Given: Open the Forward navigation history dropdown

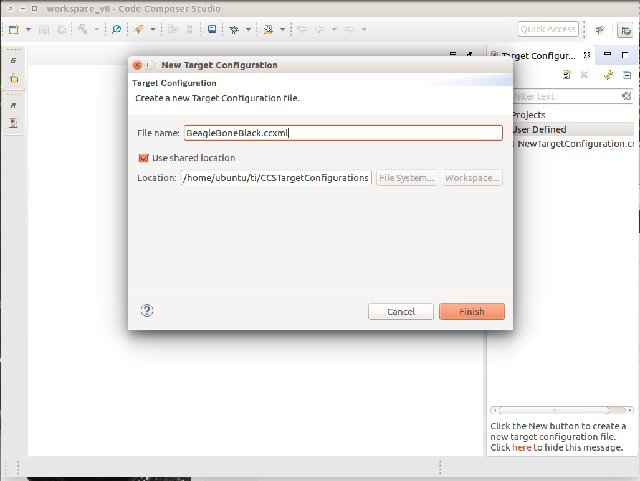Looking at the screenshot, I should point(364,29).
